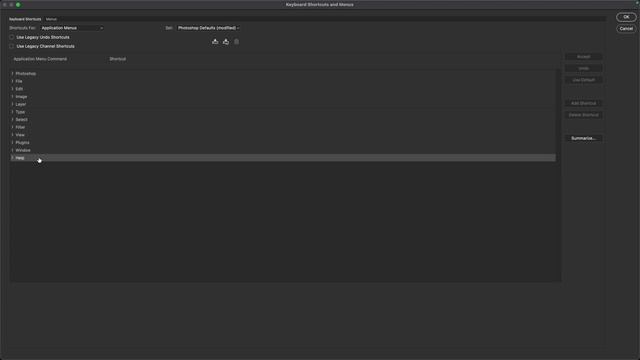Expand the File menu group arrow
The height and width of the screenshot is (360, 640).
pyautogui.click(x=12, y=81)
